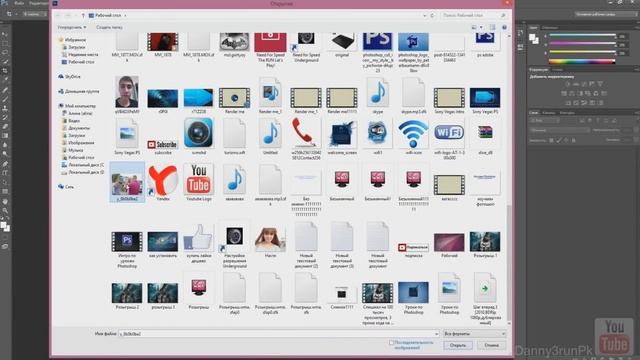Viewport: 640px width, 360px height.
Task: Switch to the Контуры panel tab
Action: click(567, 113)
